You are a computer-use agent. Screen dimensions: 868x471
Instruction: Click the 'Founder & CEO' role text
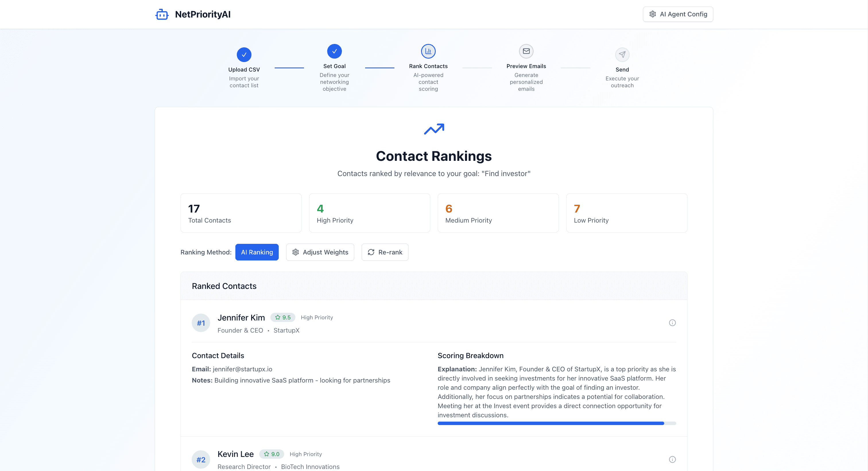(x=240, y=330)
